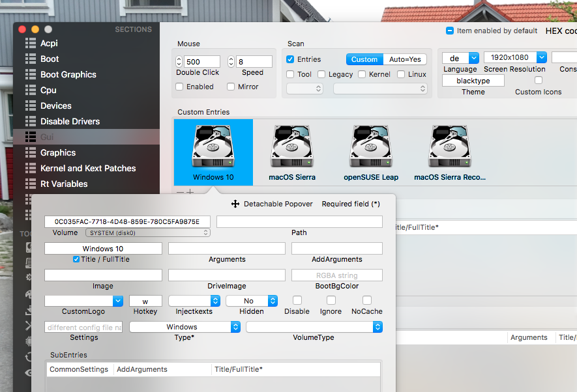577x392 pixels.
Task: Click the Item enabled by default indicator
Action: pos(450,31)
